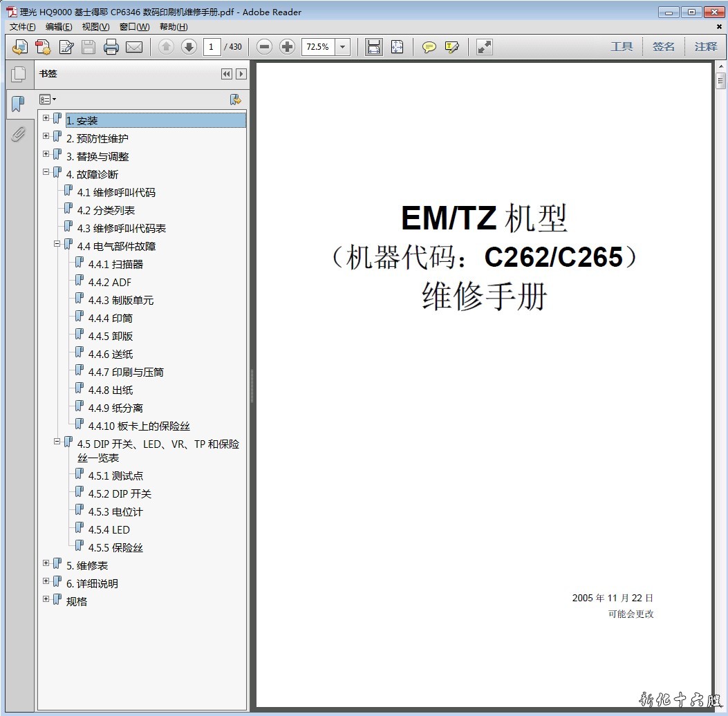This screenshot has width=728, height=716.
Task: Open the 视图(V) menu
Action: tap(95, 27)
